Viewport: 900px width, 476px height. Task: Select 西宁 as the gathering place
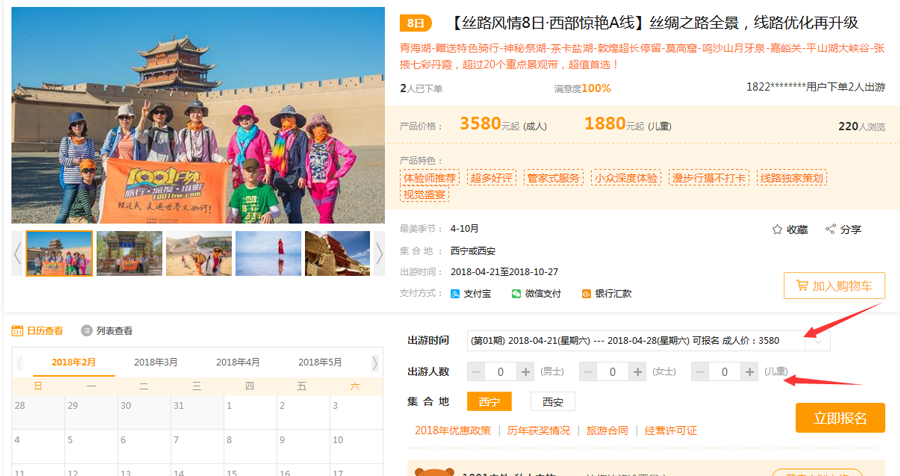click(x=489, y=402)
